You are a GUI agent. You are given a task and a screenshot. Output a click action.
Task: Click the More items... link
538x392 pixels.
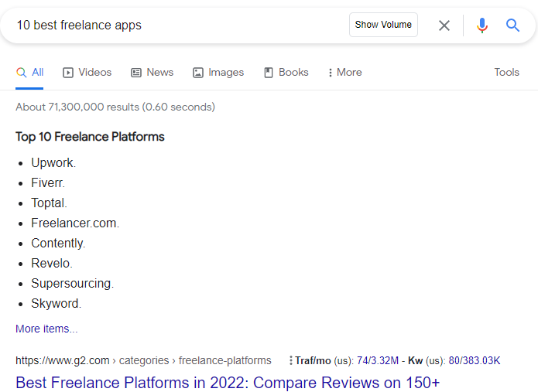click(x=46, y=329)
